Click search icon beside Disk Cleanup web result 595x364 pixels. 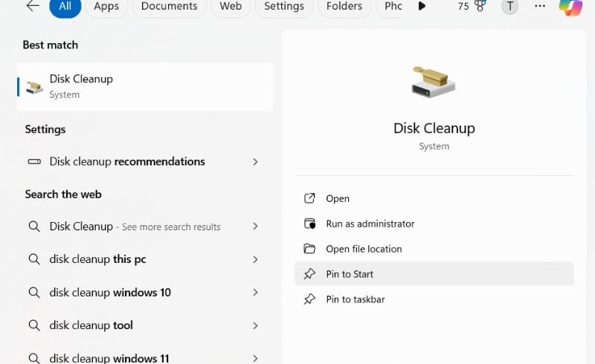[x=34, y=227]
